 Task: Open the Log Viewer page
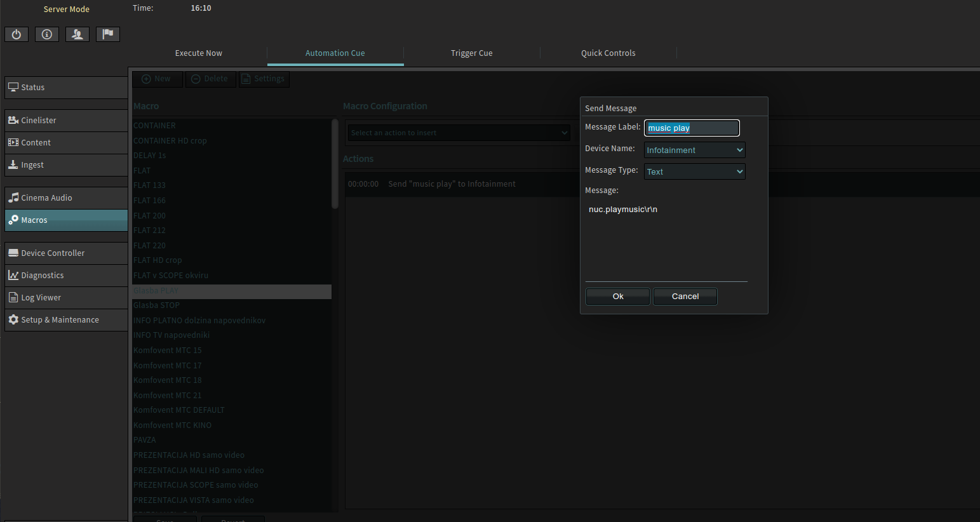pos(66,298)
